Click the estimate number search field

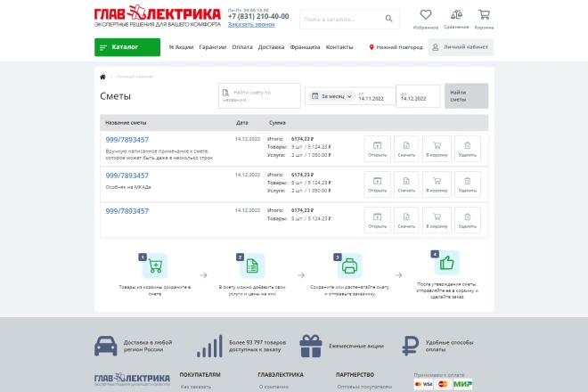pos(259,96)
